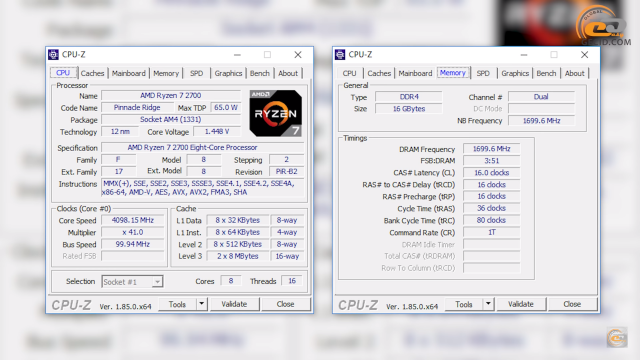The image size is (640, 360).
Task: Click DRAM Frequency value 1699.6 MHz
Action: (x=492, y=149)
